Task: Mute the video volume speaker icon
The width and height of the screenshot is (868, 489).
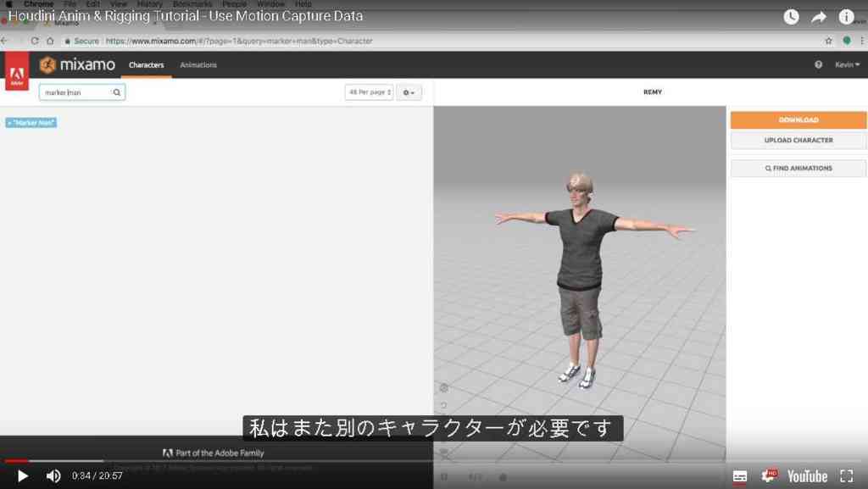Action: (53, 475)
